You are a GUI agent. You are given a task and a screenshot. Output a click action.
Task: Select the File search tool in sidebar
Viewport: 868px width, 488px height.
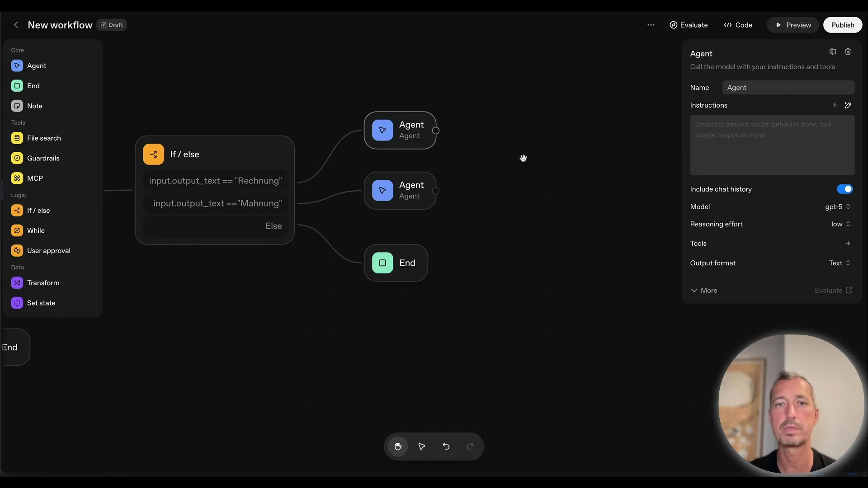tap(44, 138)
